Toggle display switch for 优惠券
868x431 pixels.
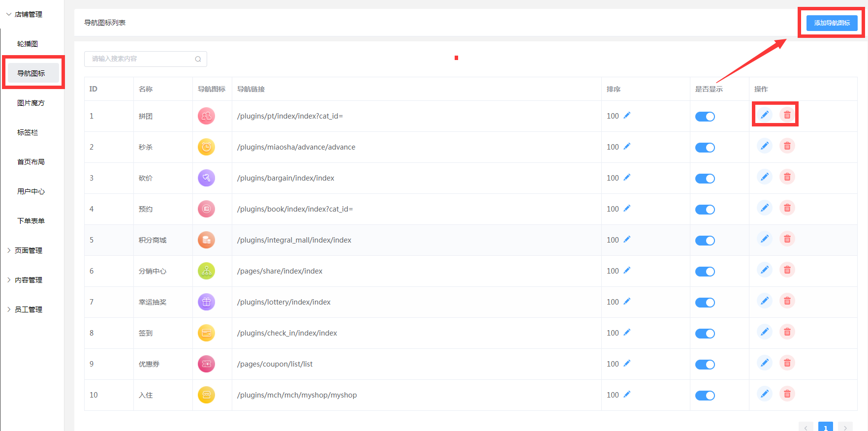705,365
